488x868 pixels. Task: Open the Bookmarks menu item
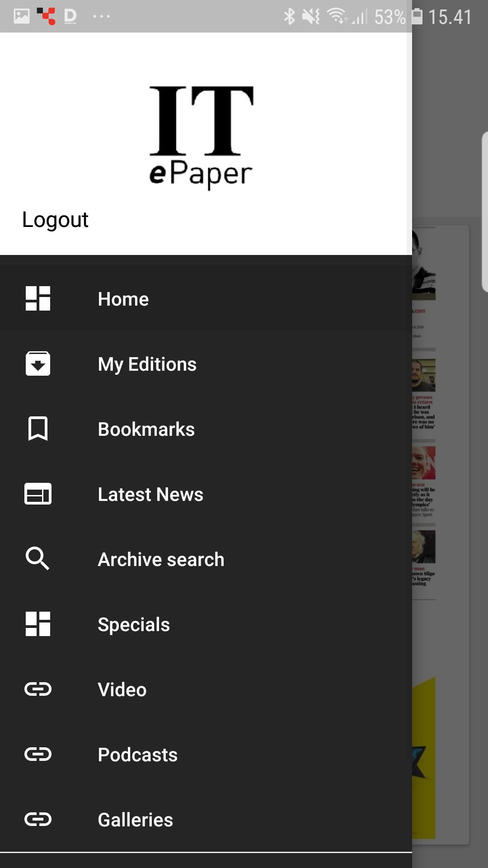[x=206, y=429]
